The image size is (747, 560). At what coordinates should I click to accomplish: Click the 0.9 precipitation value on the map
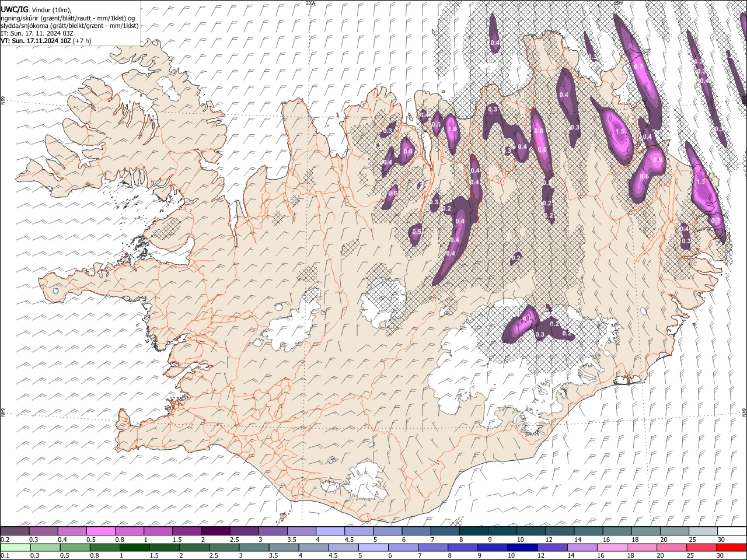point(658,160)
